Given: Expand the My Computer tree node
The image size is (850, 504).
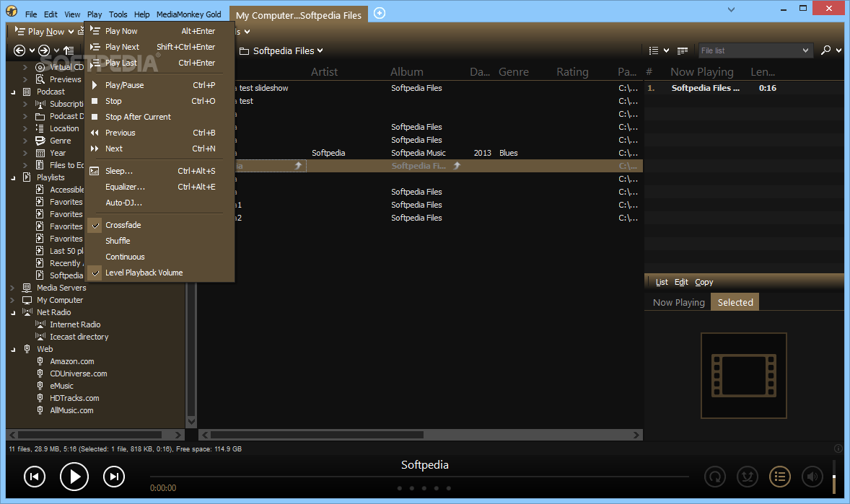Looking at the screenshot, I should click(12, 300).
